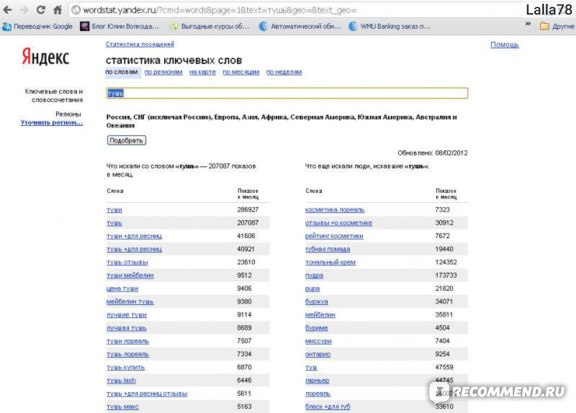Open the мейбелин link in the right table
Viewport: 576px width, 413px height.
[320, 315]
